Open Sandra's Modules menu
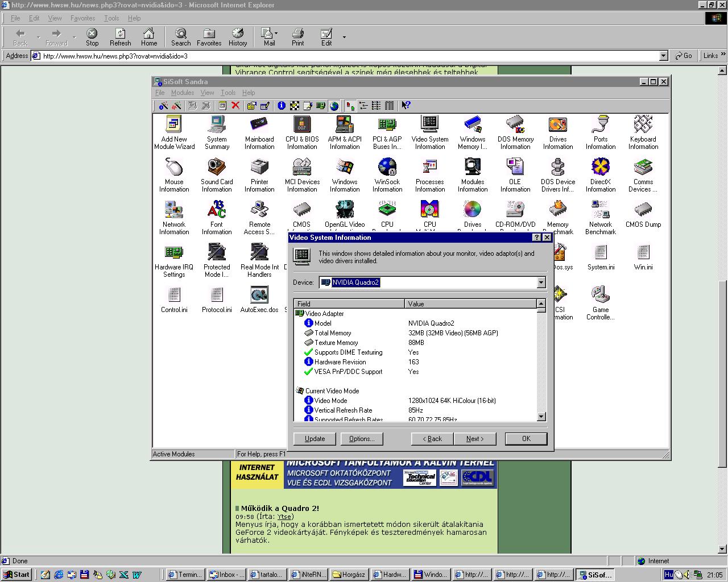The height and width of the screenshot is (582, 728). point(182,93)
